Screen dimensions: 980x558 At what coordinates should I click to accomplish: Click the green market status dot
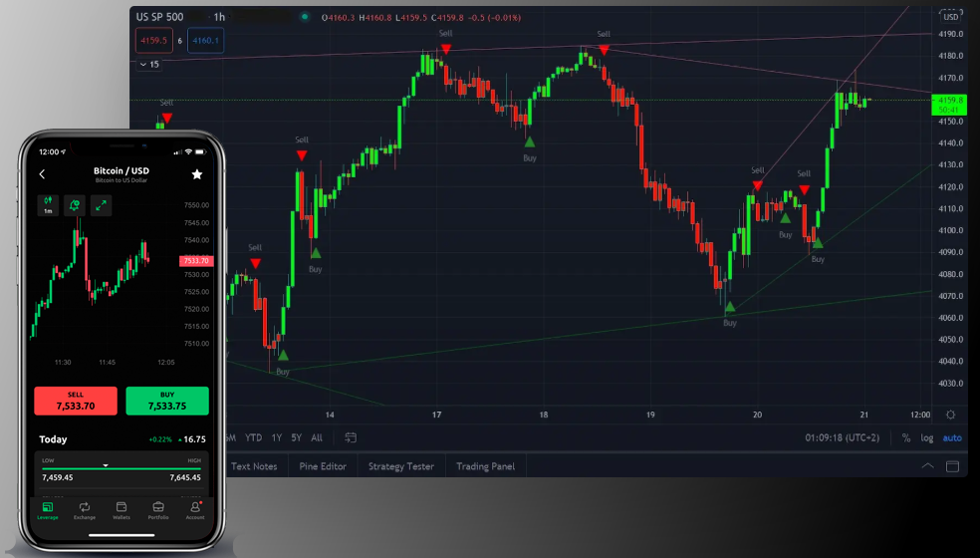click(x=305, y=17)
